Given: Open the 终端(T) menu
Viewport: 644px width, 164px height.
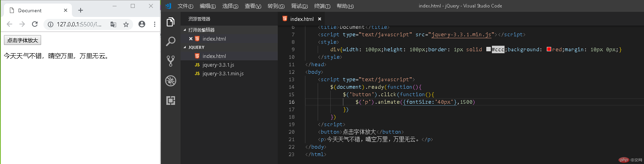Looking at the screenshot, I should click(322, 6).
